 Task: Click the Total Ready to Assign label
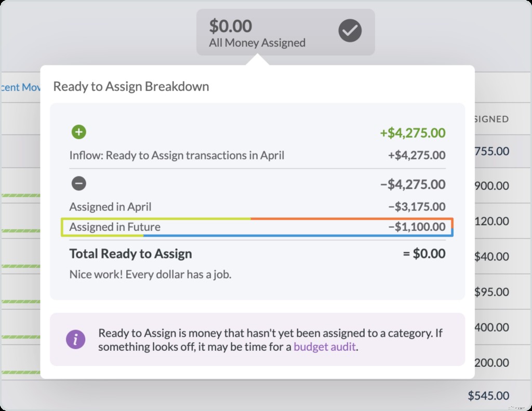(x=130, y=254)
